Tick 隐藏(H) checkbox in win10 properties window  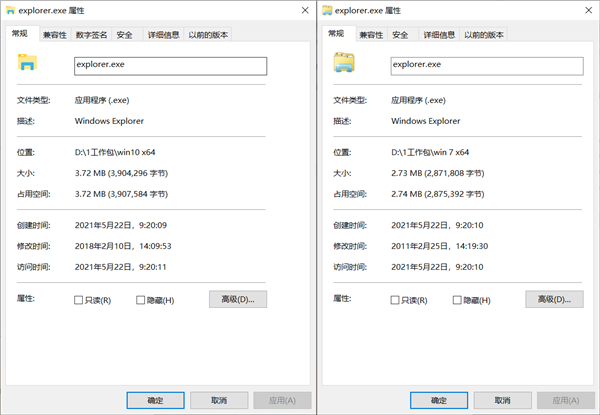(x=140, y=300)
